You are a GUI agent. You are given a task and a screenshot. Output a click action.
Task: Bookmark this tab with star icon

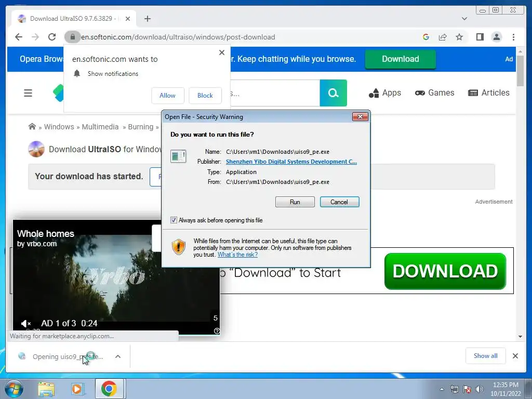pos(459,37)
